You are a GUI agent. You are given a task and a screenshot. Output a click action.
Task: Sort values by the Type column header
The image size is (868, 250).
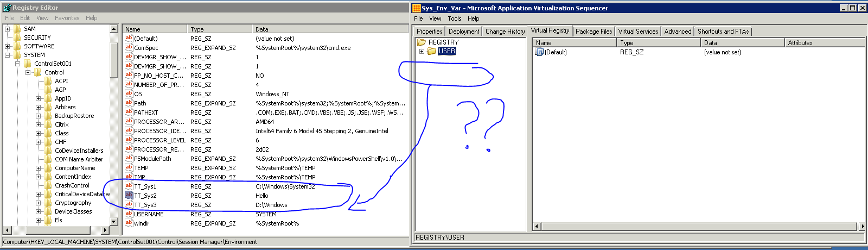point(220,29)
